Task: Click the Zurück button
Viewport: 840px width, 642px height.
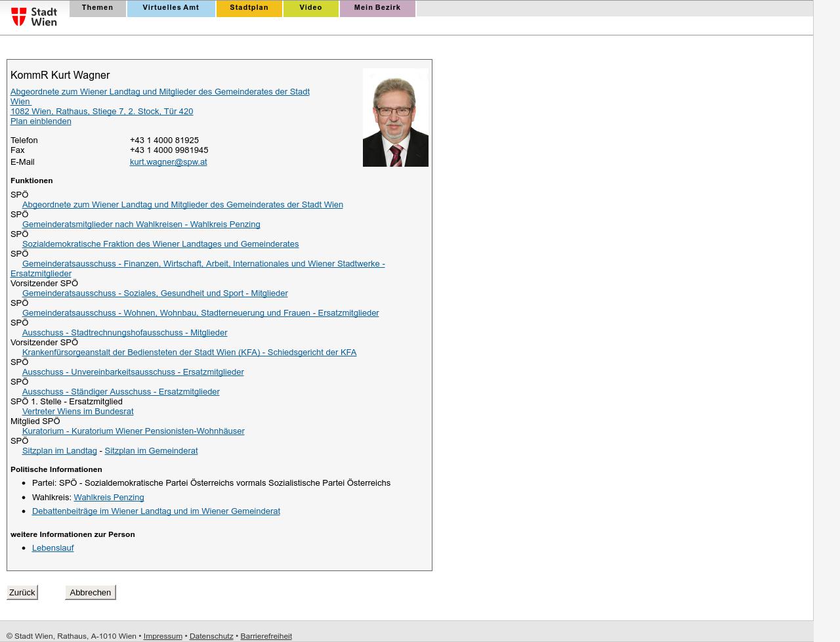Action: [x=22, y=592]
